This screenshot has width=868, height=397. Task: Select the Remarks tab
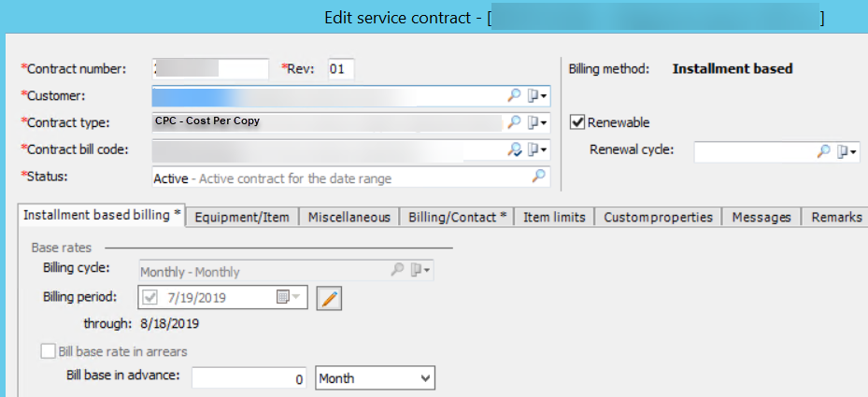coord(836,218)
